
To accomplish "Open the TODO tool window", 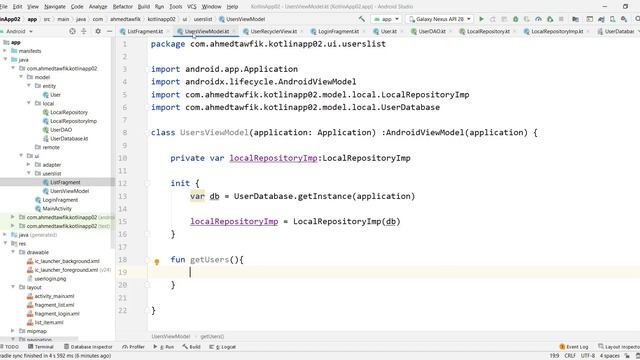I will click(10, 347).
